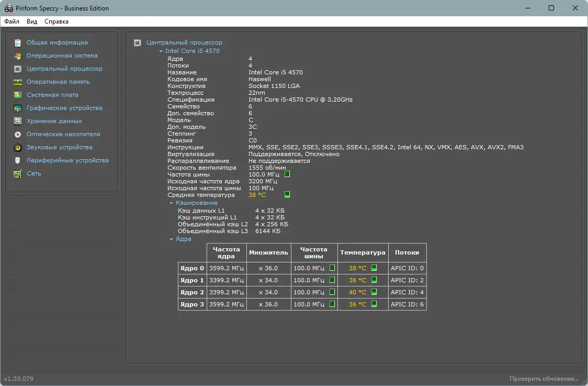Click the CPU chip icon beside section heading
The height and width of the screenshot is (386, 588).
tap(138, 43)
